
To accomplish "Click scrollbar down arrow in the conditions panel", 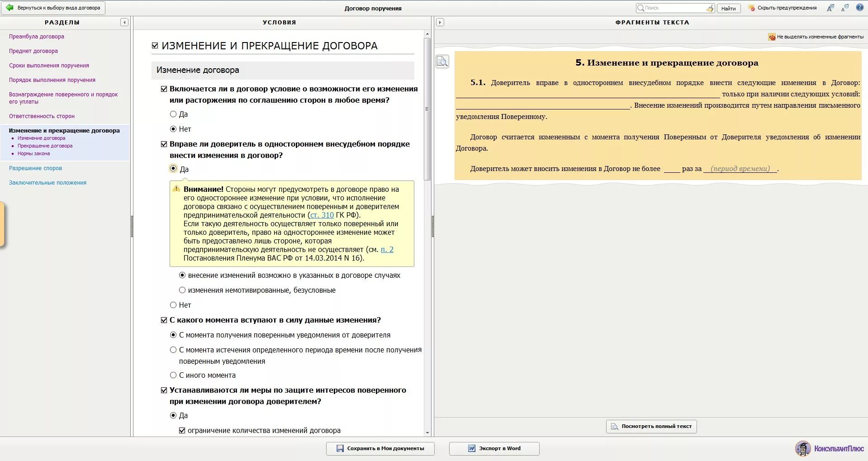I will point(427,433).
